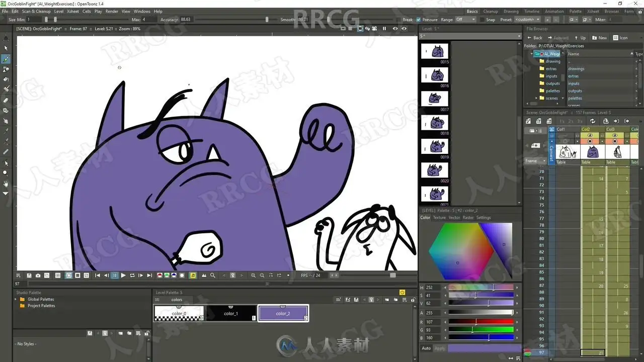
Task: Play the animation in the viewer
Action: (123, 276)
